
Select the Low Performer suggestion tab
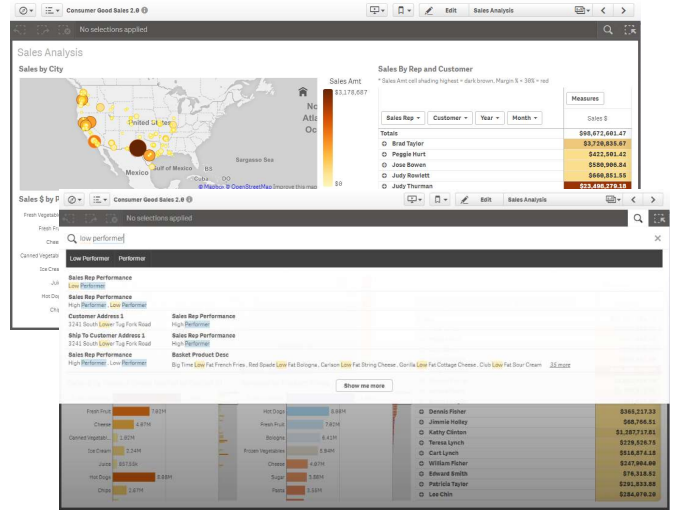point(89,259)
